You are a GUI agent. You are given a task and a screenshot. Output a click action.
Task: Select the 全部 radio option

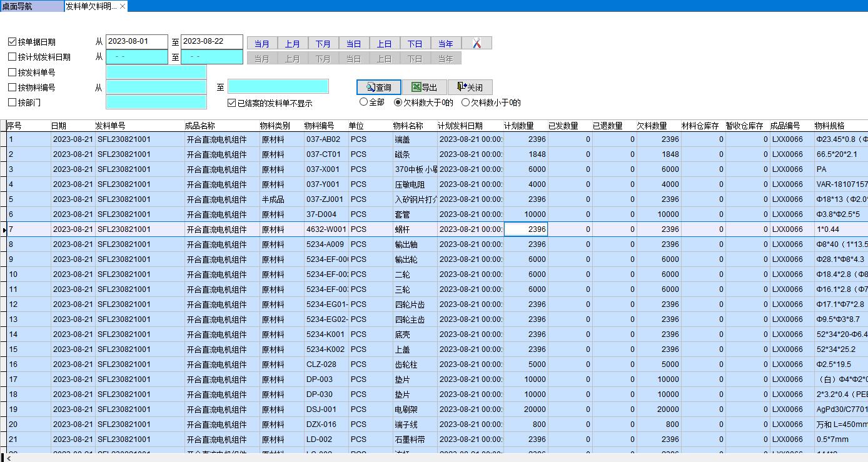pyautogui.click(x=363, y=102)
